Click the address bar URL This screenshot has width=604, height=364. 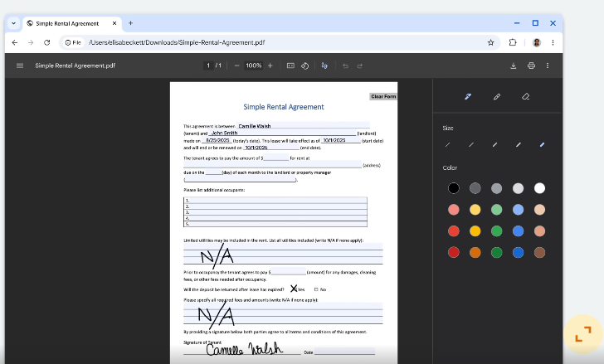point(177,43)
